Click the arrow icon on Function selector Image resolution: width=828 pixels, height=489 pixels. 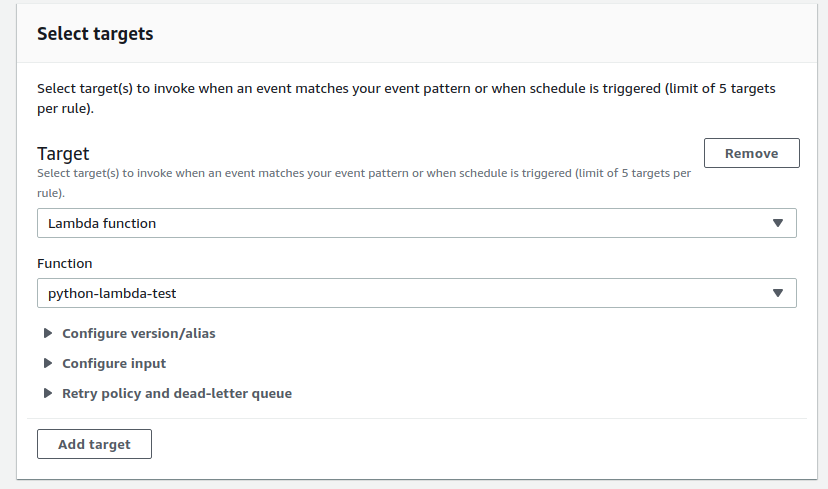[x=778, y=293]
